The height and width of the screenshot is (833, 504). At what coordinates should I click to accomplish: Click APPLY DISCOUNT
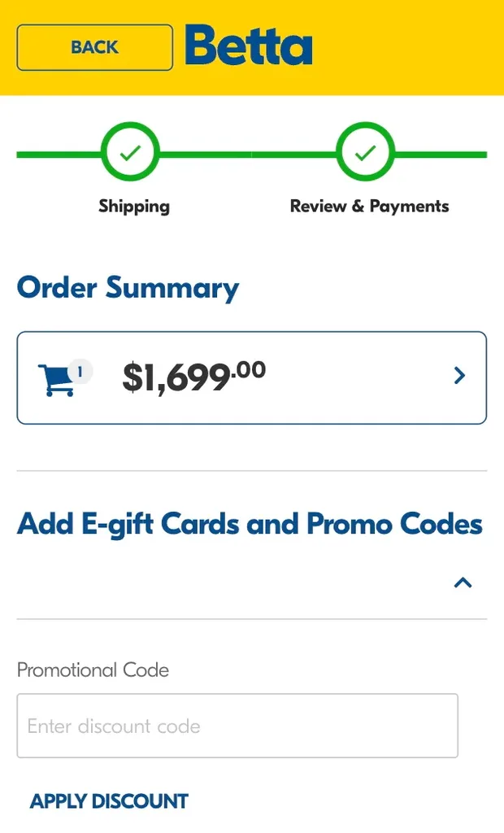point(107,801)
